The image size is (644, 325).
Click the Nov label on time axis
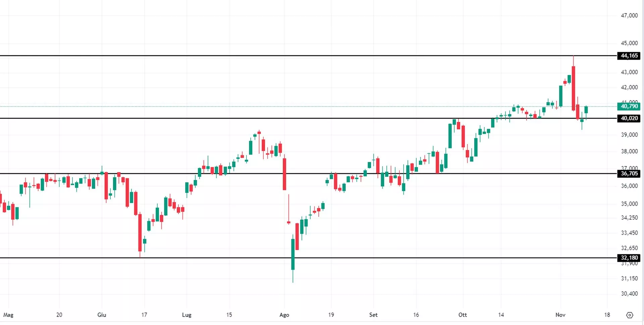(560, 315)
